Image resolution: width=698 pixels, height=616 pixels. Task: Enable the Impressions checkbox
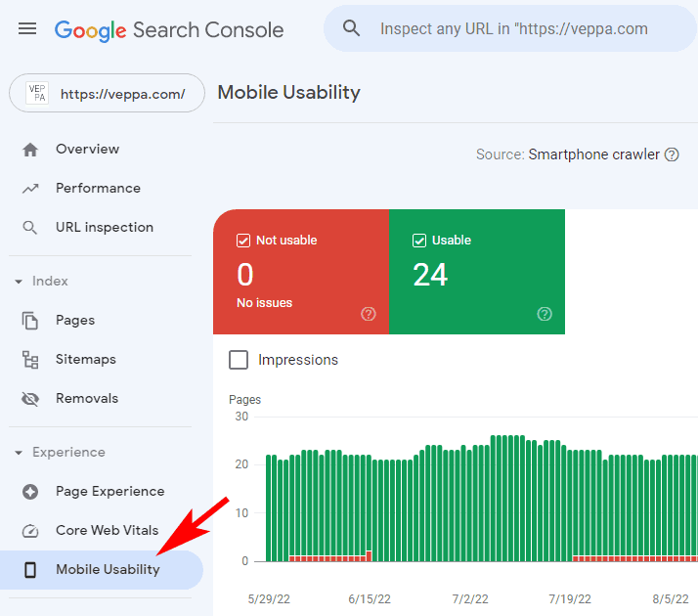[239, 360]
